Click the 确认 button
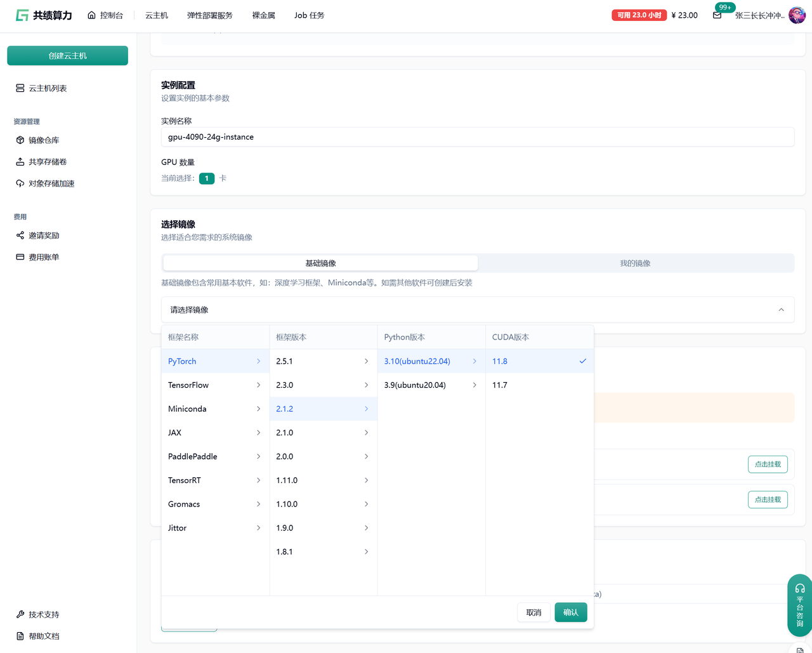Viewport: 812px width, 653px height. coord(570,612)
